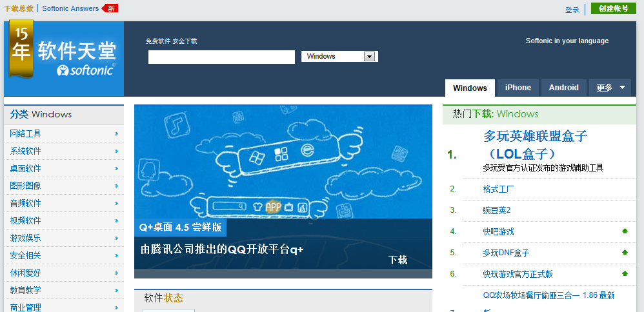Open the Q+桌面 4.5 尝鲜版 banner title

point(180,227)
